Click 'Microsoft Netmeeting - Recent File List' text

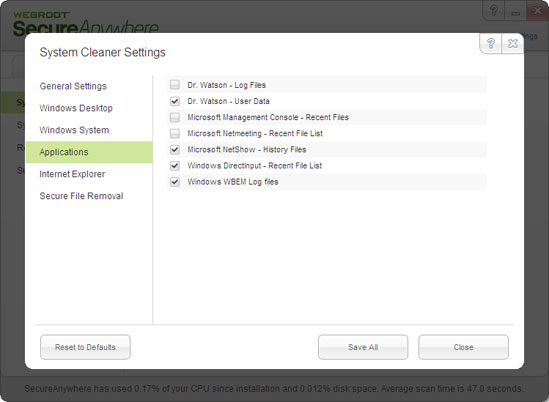(255, 133)
